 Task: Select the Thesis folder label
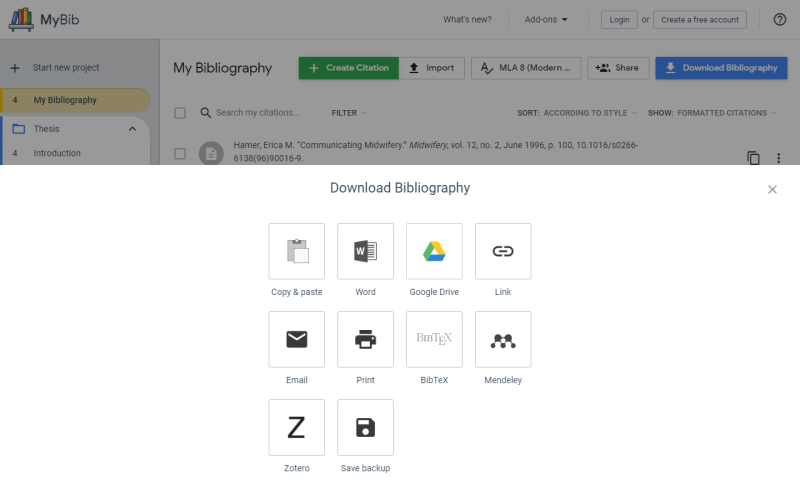(x=46, y=129)
